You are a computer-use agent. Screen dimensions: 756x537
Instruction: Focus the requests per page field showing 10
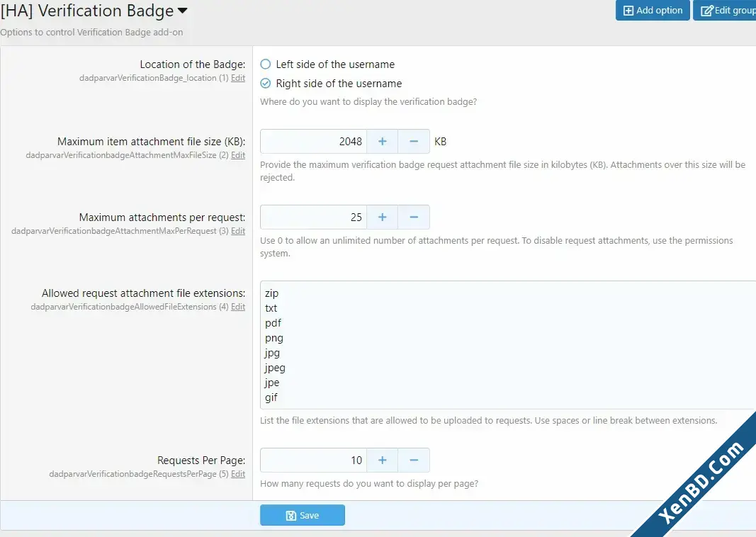coord(313,460)
